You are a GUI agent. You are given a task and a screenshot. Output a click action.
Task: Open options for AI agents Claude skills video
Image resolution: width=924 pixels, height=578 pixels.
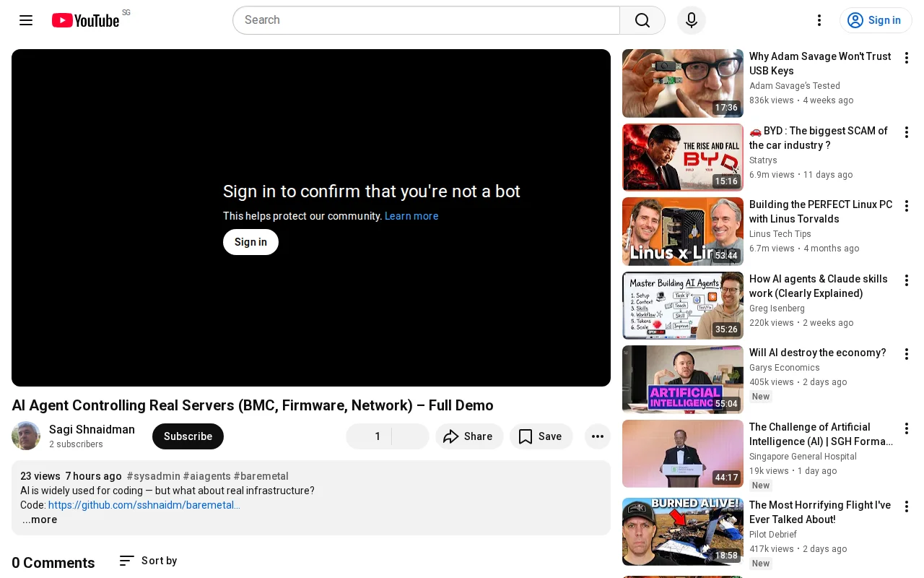point(907,280)
